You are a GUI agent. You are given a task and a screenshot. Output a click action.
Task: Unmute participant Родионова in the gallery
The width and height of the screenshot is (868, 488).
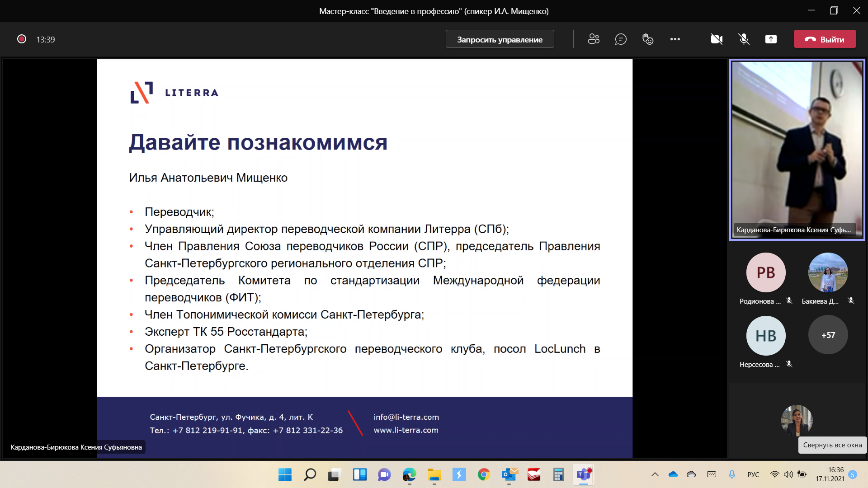[789, 301]
